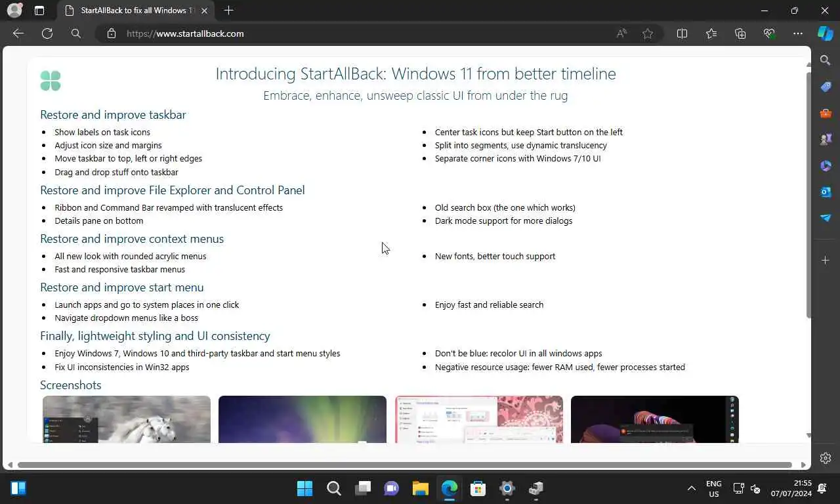Open taskbar Search magnifier
The image size is (840, 504).
pos(333,488)
